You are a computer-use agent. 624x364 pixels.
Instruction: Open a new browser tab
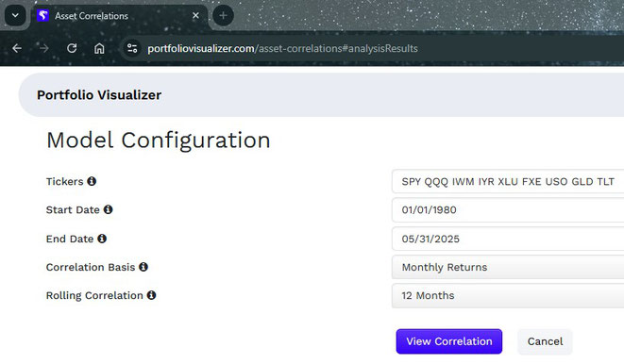tap(223, 16)
